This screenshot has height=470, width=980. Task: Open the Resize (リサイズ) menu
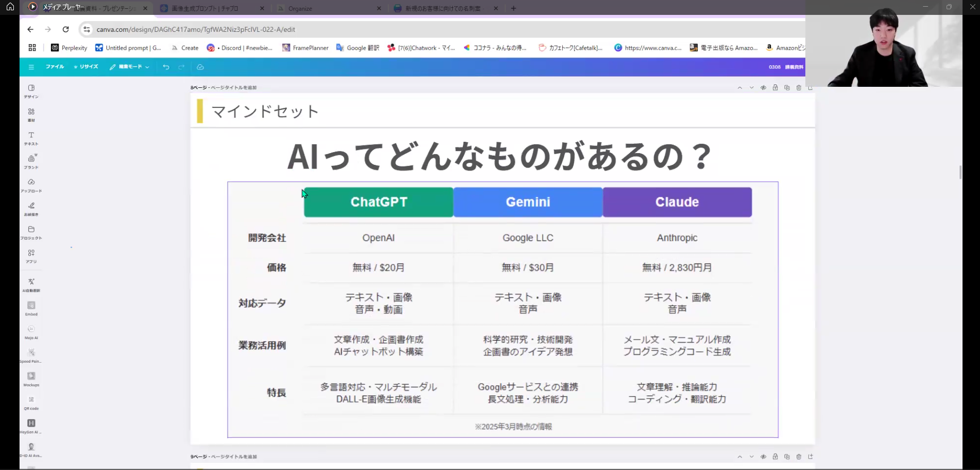click(x=86, y=67)
